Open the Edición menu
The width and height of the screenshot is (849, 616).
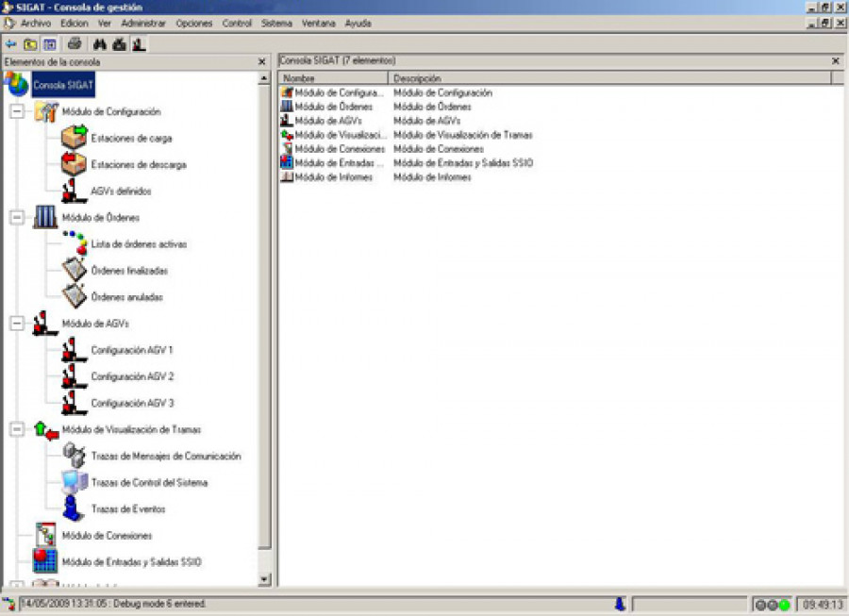pyautogui.click(x=75, y=24)
